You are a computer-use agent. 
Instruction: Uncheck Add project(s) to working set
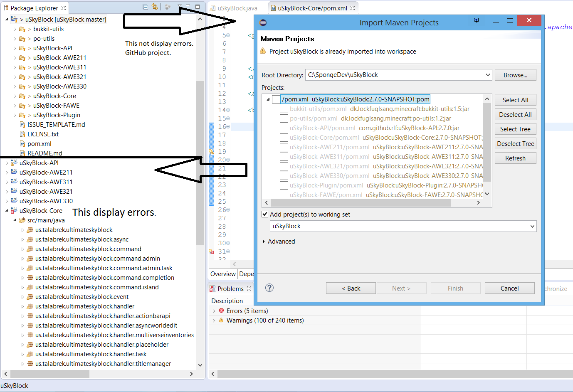pos(265,214)
